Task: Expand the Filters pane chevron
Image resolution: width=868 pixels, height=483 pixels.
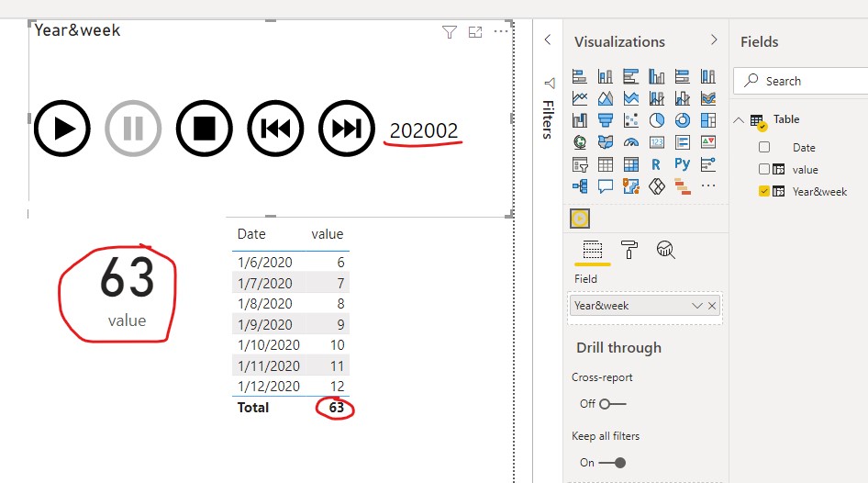Action: tap(548, 39)
